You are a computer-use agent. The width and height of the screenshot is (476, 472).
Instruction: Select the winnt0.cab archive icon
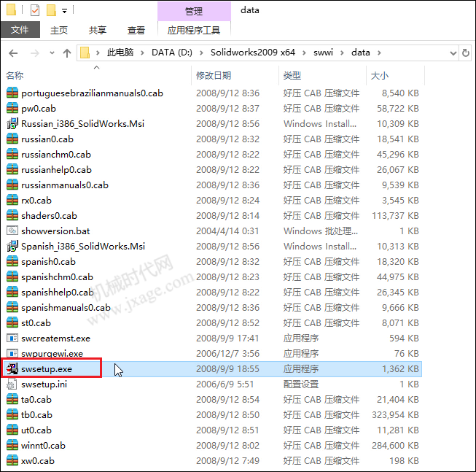coord(12,445)
